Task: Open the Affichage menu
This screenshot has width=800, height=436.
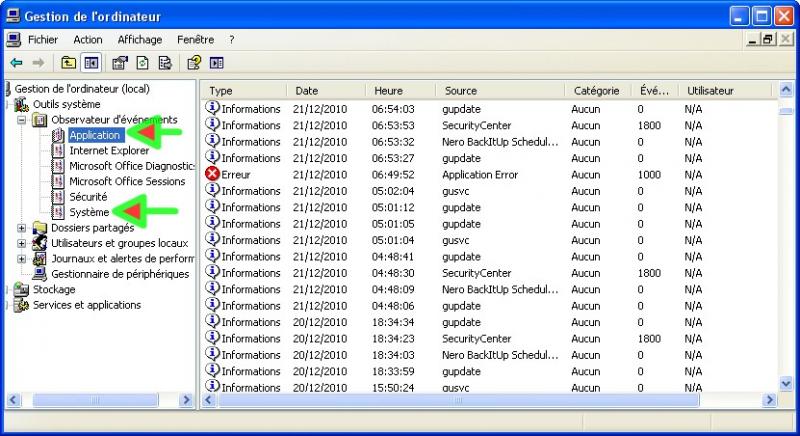Action: 139,40
